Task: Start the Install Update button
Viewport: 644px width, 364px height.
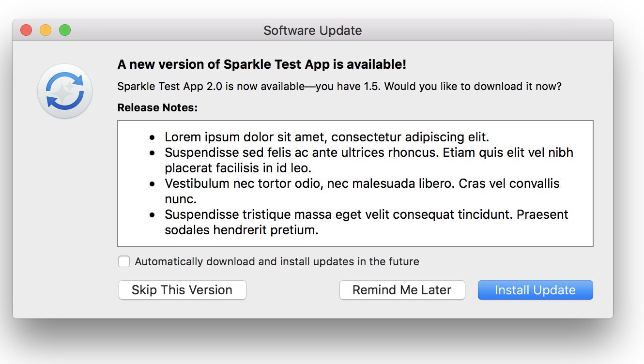Action: point(536,290)
